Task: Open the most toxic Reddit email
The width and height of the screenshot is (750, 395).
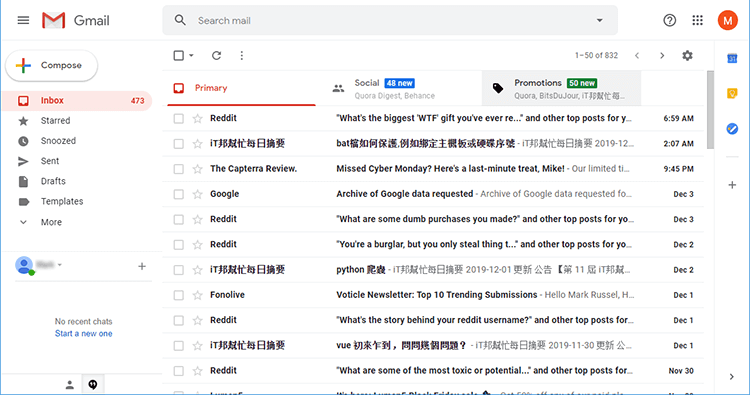Action: [x=433, y=371]
